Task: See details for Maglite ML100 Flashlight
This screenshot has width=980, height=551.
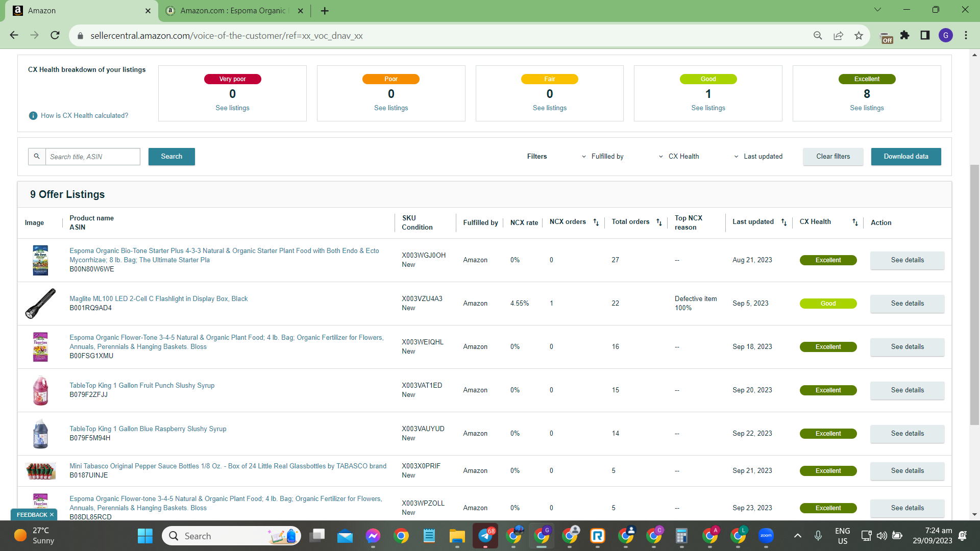Action: click(x=908, y=304)
